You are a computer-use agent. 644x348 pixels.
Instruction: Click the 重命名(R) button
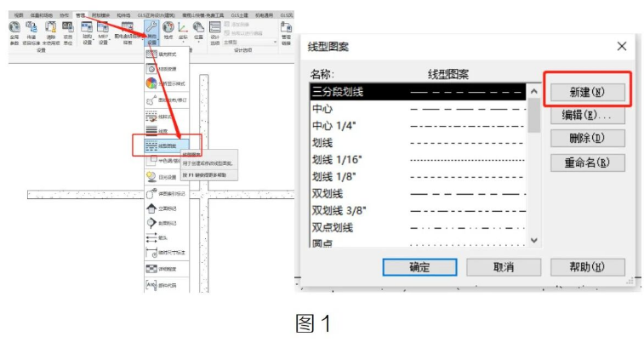click(x=588, y=163)
